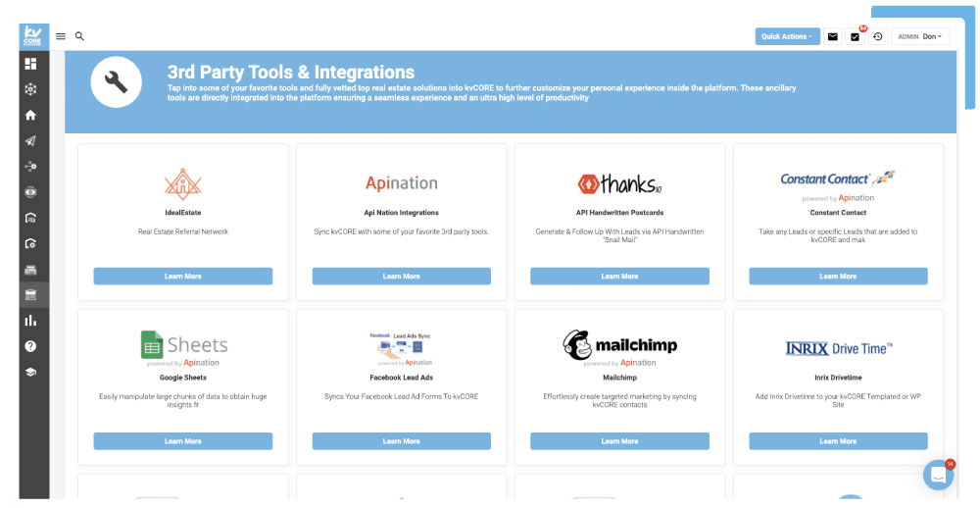Viewport: 980px width, 508px height.
Task: Expand the Quick Actions dropdown
Action: point(787,36)
